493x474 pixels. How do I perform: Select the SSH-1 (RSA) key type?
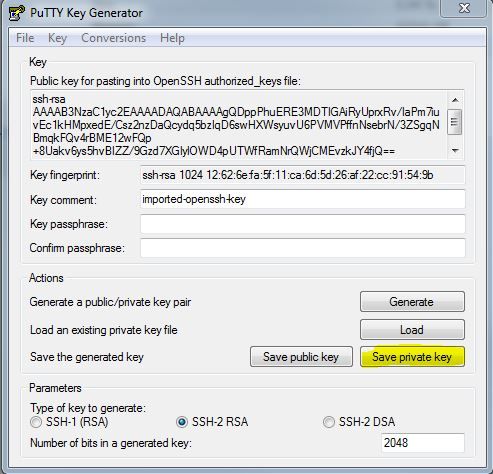[36, 422]
